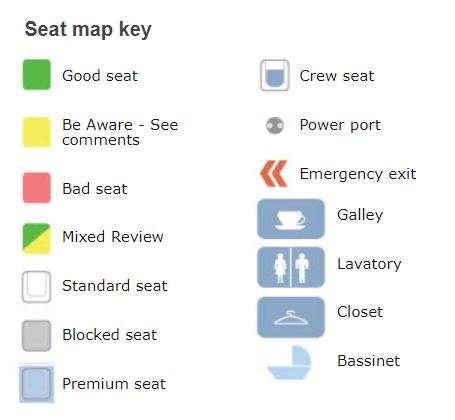This screenshot has width=455, height=420.
Task: Click the Lavatory icon
Action: click(291, 267)
